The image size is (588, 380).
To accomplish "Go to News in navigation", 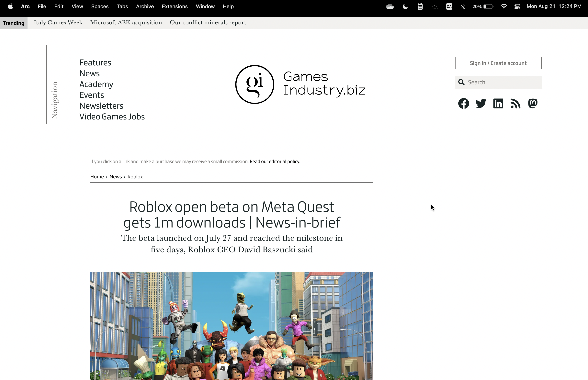I will (89, 73).
